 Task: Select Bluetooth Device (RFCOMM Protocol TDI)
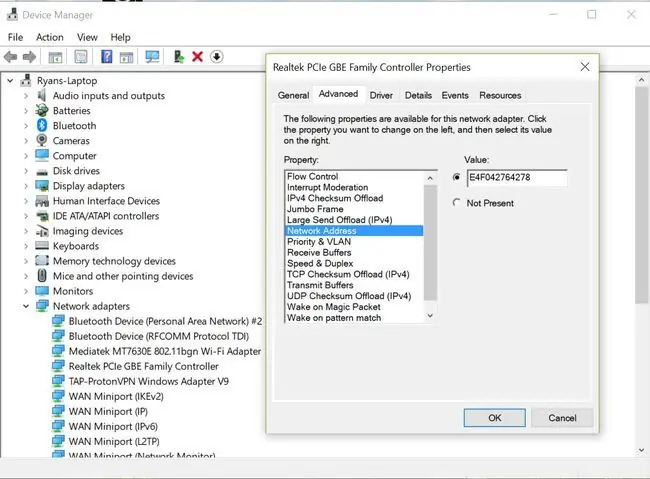159,336
